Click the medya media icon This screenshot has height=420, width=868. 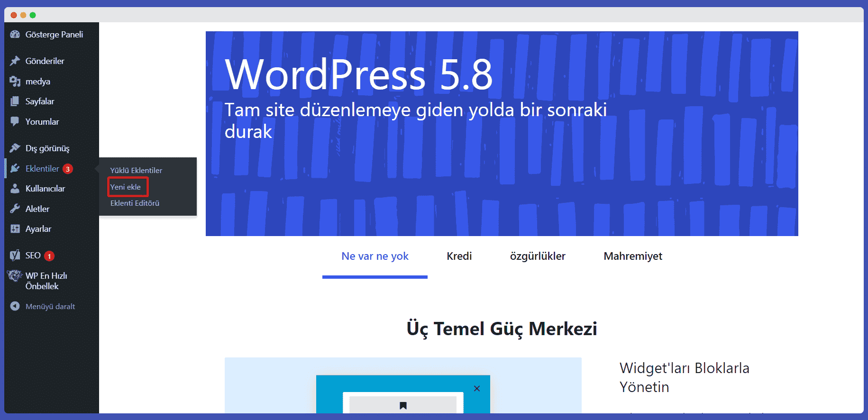tap(15, 82)
